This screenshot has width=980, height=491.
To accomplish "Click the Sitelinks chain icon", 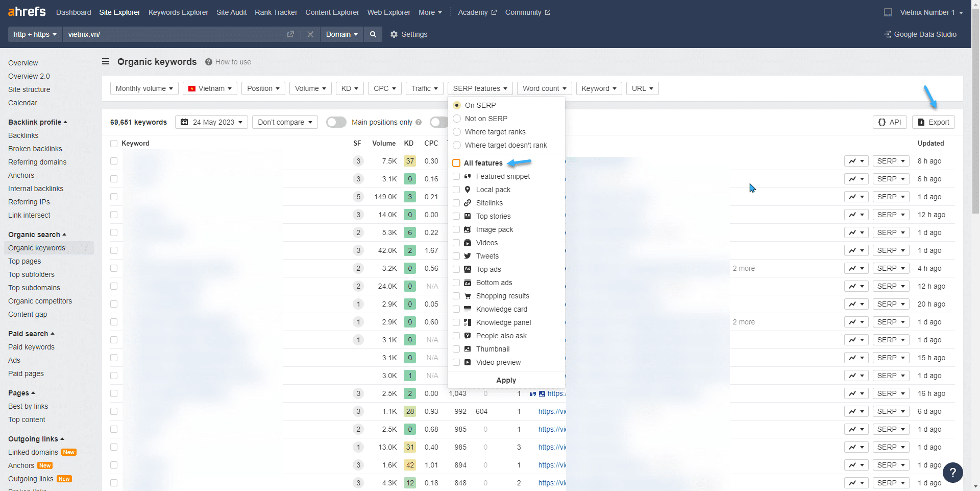I will pyautogui.click(x=468, y=203).
